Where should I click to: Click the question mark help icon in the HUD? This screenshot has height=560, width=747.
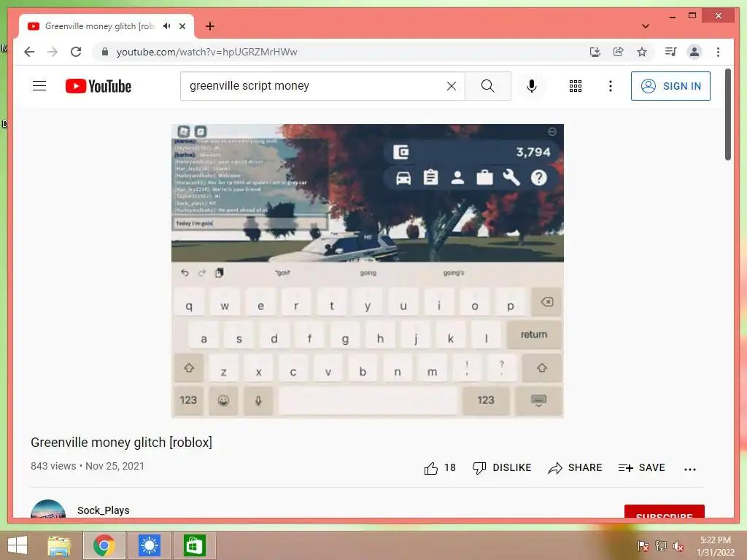pos(539,178)
